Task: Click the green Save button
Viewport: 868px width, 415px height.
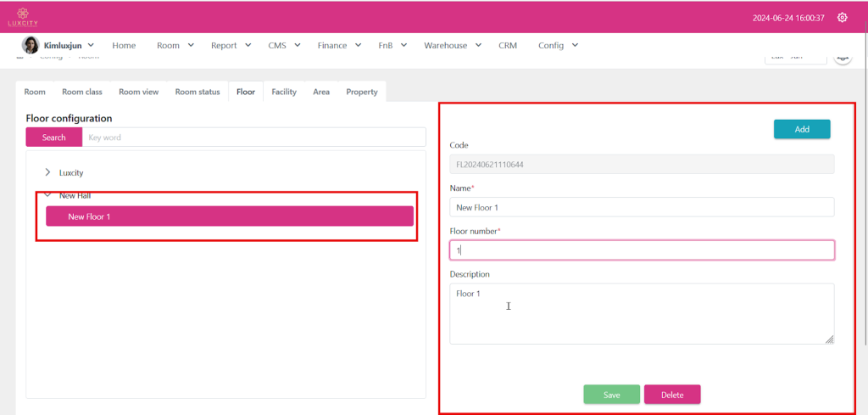Action: 611,395
